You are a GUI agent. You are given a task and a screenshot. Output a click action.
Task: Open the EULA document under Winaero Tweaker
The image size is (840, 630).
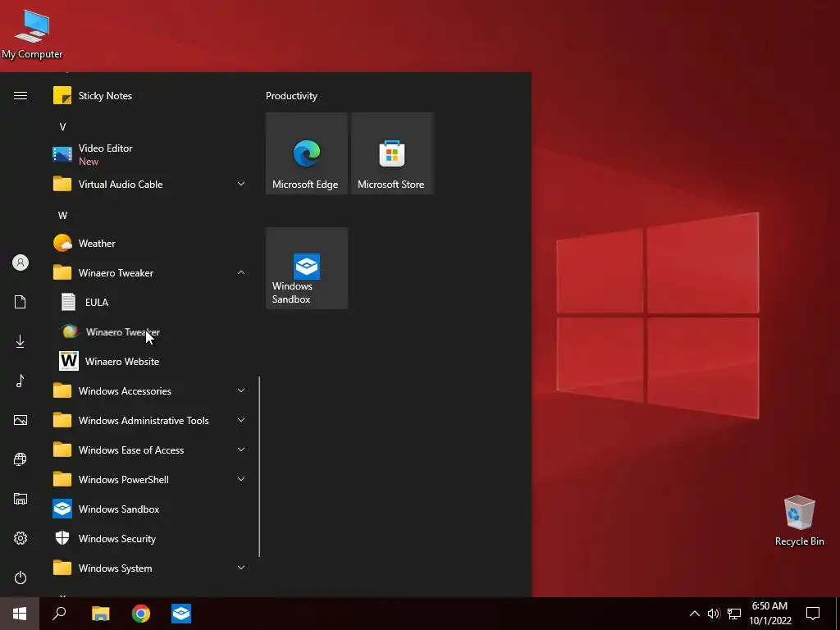tap(150, 302)
